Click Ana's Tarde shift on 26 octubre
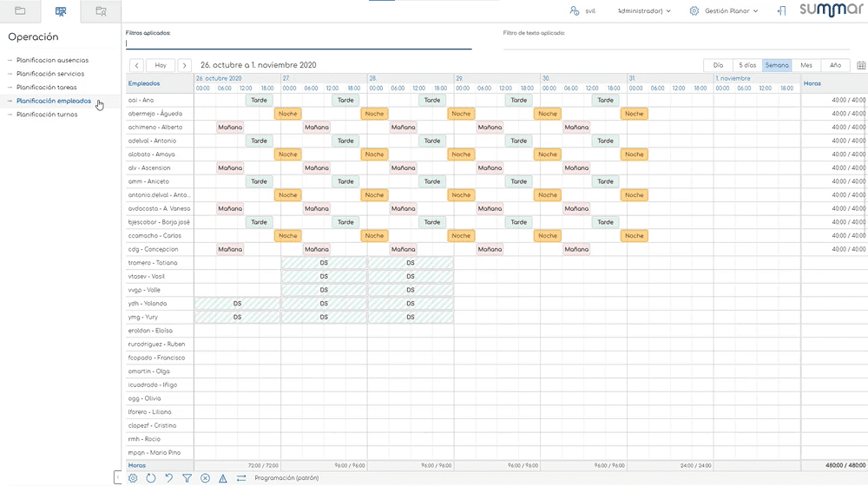 pos(259,100)
